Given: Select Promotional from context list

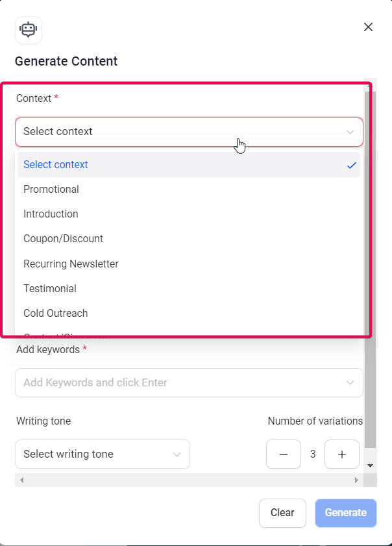Looking at the screenshot, I should [x=51, y=190].
